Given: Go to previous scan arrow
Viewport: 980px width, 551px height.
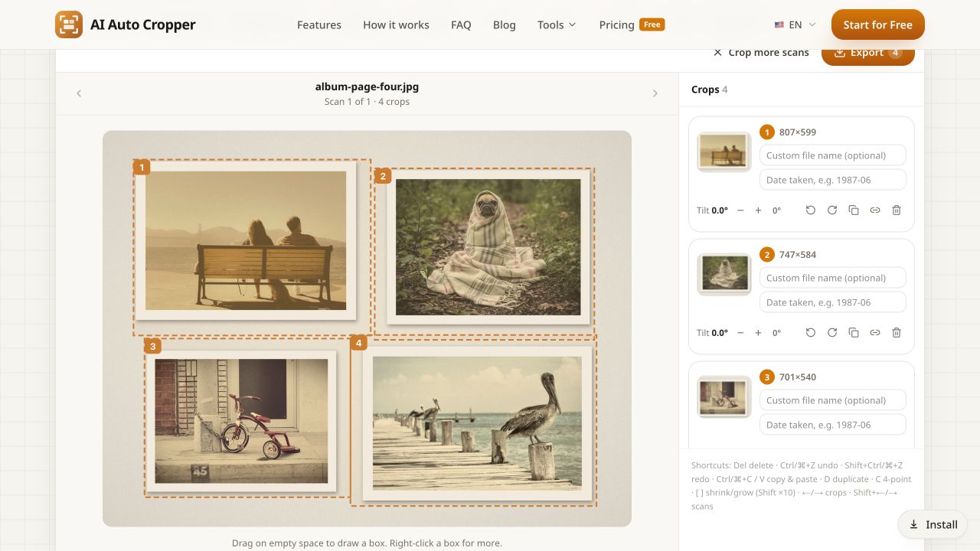Looking at the screenshot, I should [79, 93].
